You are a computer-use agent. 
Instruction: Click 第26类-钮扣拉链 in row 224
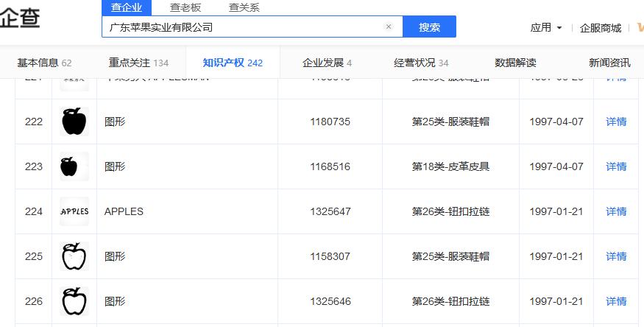pos(450,211)
